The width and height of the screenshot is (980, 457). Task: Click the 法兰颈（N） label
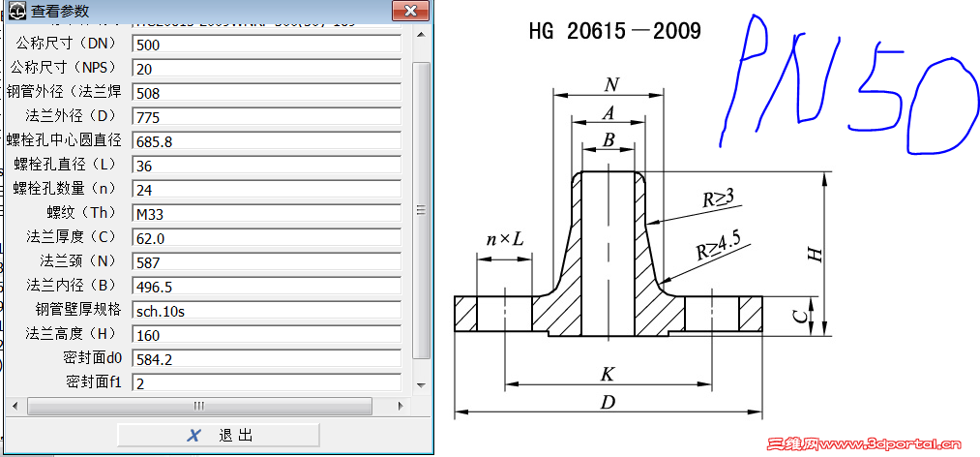[x=78, y=261]
